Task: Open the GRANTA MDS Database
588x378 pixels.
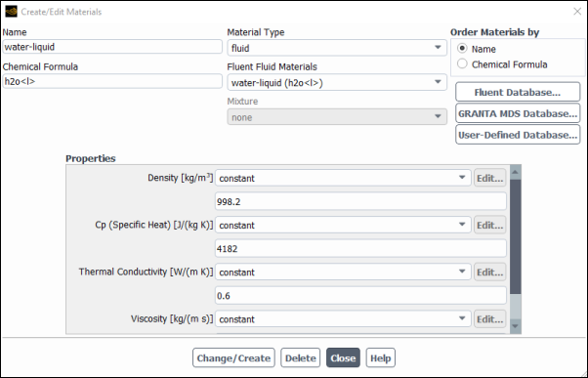Action: 518,113
